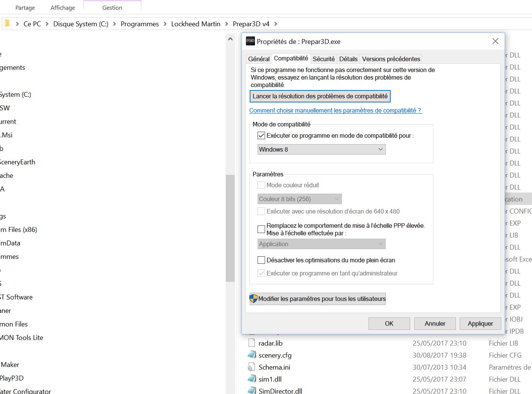532x394 pixels.
Task: Open the 'Application' scaling dropdown
Action: click(x=321, y=244)
